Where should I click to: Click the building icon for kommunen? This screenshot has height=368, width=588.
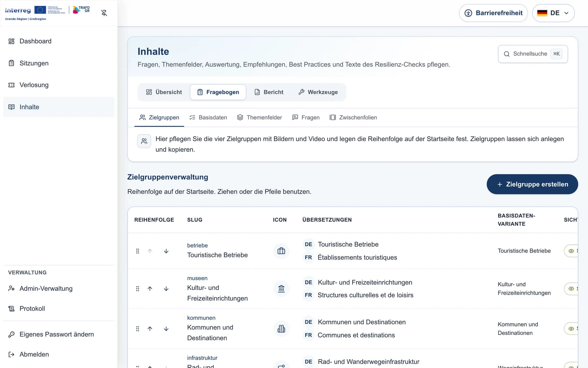[281, 329]
